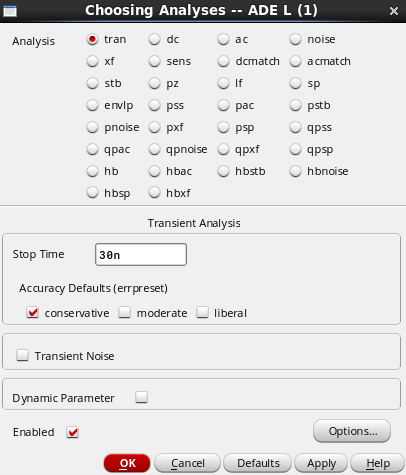Toggle the Dynamic Parameter checkbox
The width and height of the screenshot is (406, 475).
[142, 397]
